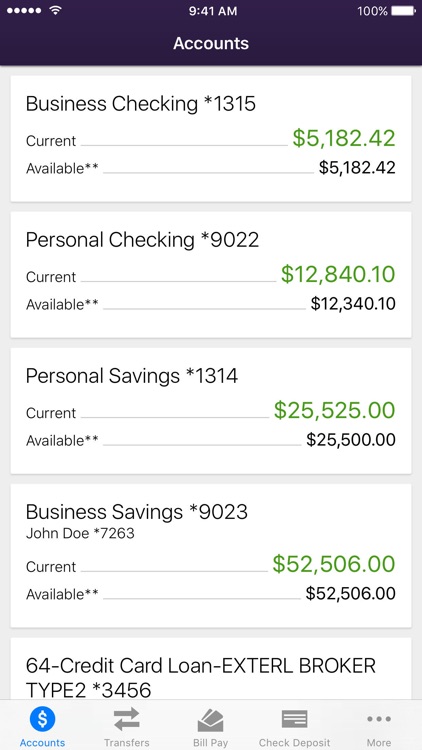Image resolution: width=422 pixels, height=750 pixels.
Task: Open the Personal Checking *9022 account
Action: pyautogui.click(x=211, y=275)
